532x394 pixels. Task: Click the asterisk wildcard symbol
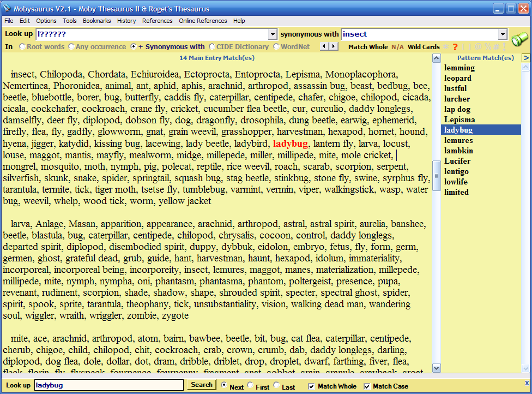[x=446, y=47]
